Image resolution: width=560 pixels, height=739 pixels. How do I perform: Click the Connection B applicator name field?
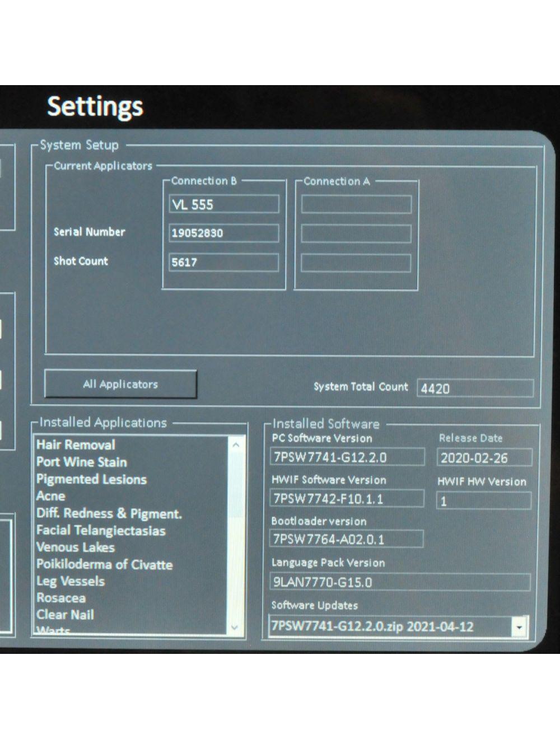[x=223, y=204]
